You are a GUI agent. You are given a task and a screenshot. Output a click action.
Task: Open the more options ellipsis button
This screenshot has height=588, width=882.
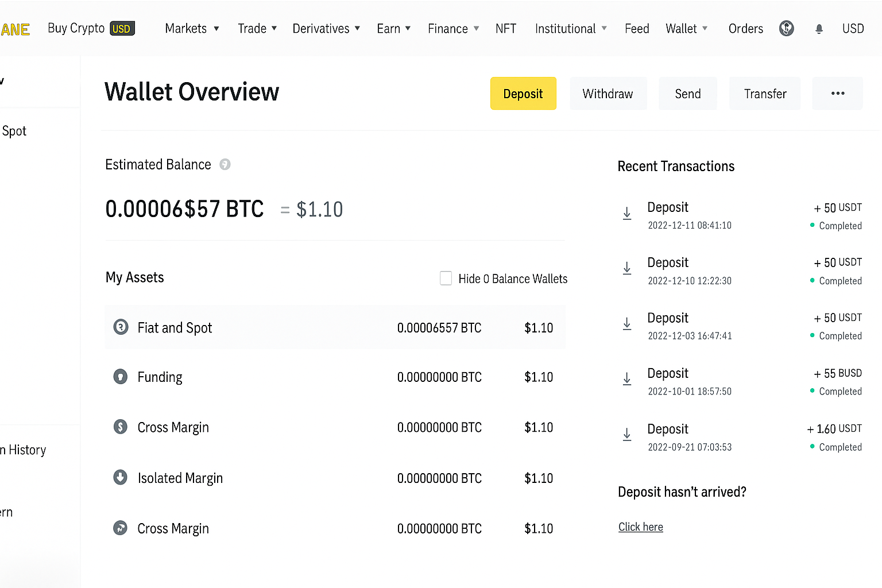tap(837, 94)
